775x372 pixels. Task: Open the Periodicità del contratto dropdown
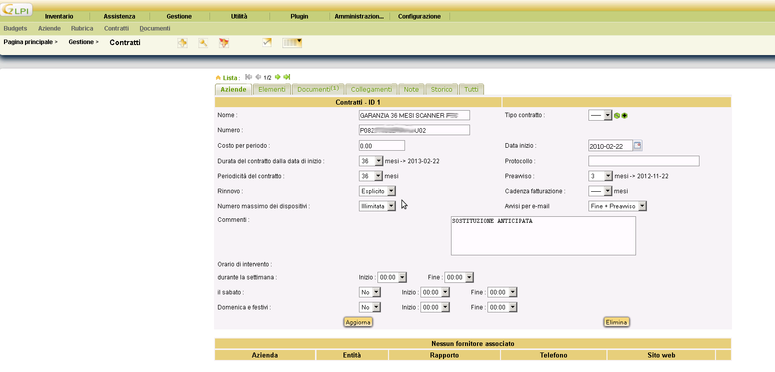pyautogui.click(x=371, y=176)
